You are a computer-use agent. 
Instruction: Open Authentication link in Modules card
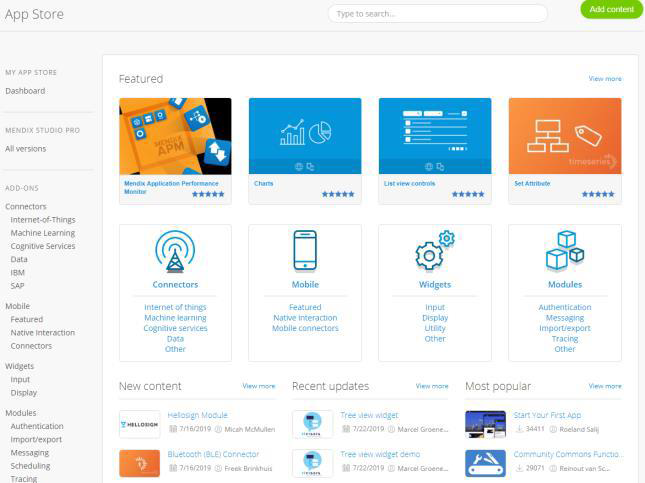point(565,307)
